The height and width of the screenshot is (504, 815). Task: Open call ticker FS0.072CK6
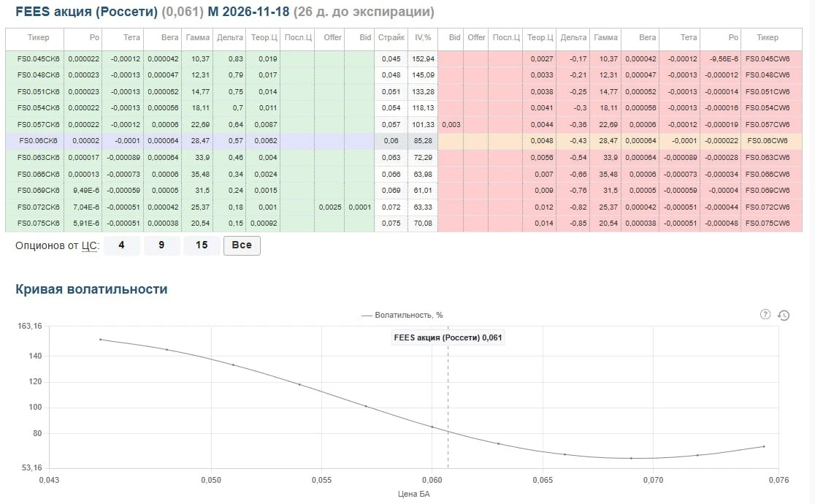[x=39, y=207]
